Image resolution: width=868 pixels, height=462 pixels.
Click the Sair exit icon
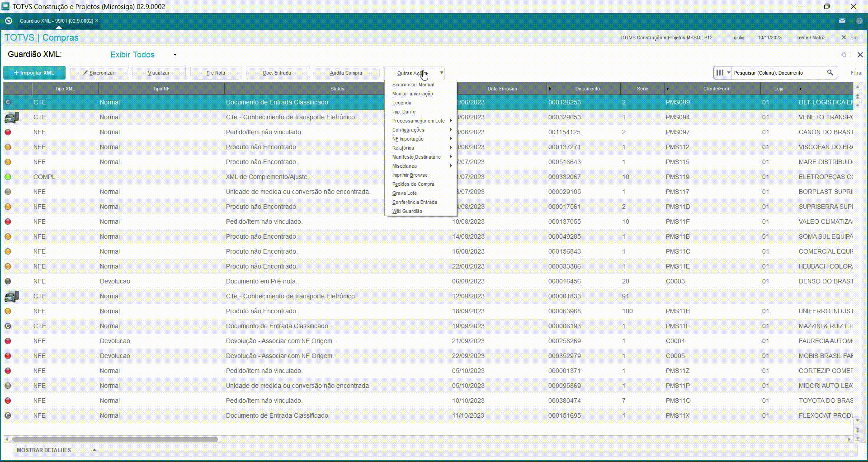pyautogui.click(x=844, y=38)
